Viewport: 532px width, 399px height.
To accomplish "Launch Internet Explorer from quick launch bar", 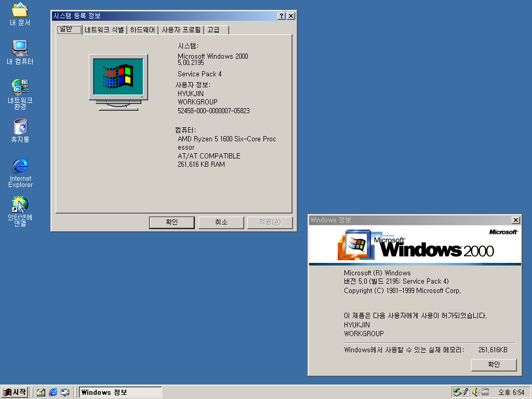I will [53, 392].
